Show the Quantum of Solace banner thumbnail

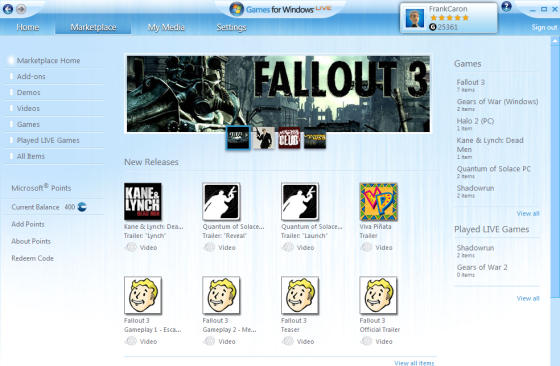pyautogui.click(x=264, y=138)
